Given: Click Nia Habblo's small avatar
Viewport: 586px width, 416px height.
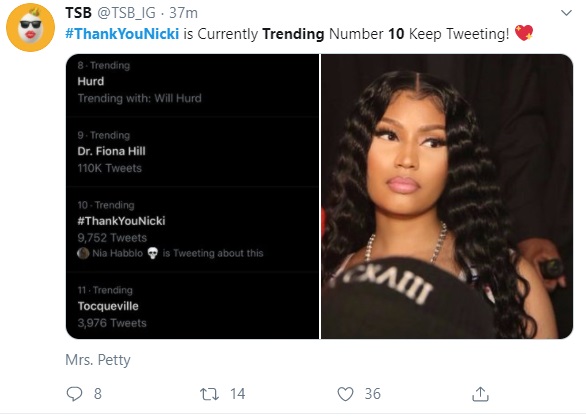Looking at the screenshot, I should click(x=83, y=253).
